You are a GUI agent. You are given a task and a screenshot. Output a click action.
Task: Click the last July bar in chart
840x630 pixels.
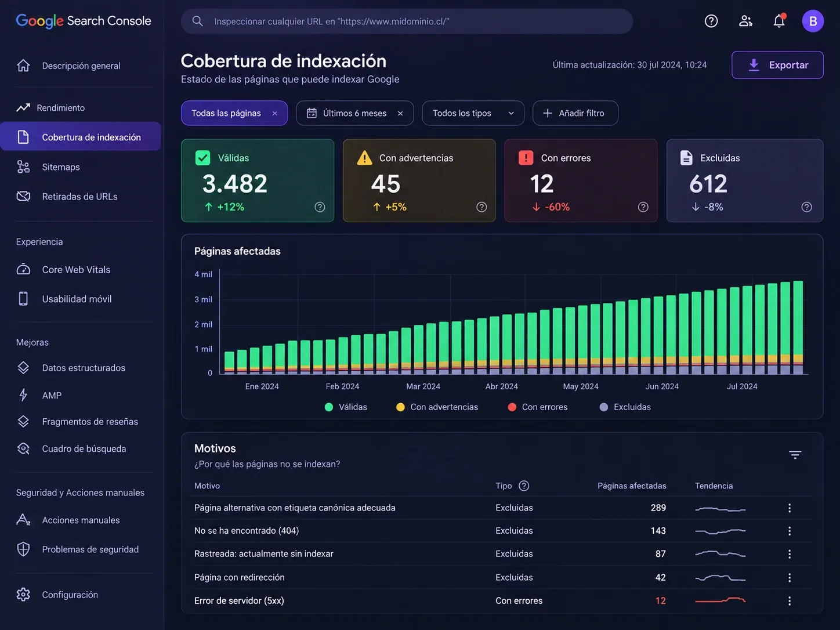798,328
